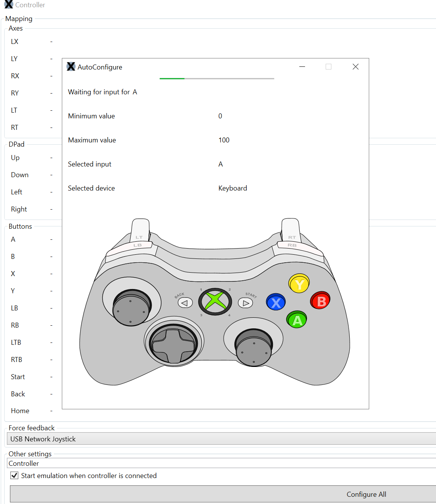Screen dimensions: 436x504
Task: Select the Buttons A mapping row
Action: click(x=32, y=239)
